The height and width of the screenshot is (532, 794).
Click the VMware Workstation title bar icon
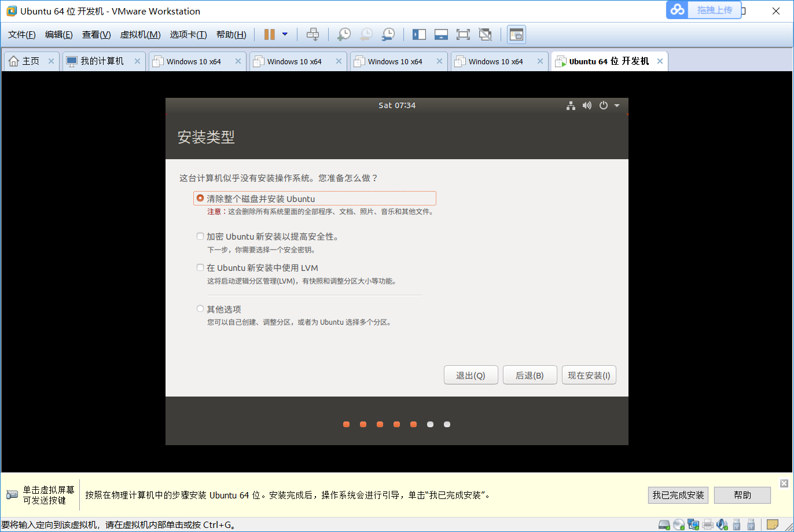coord(10,11)
